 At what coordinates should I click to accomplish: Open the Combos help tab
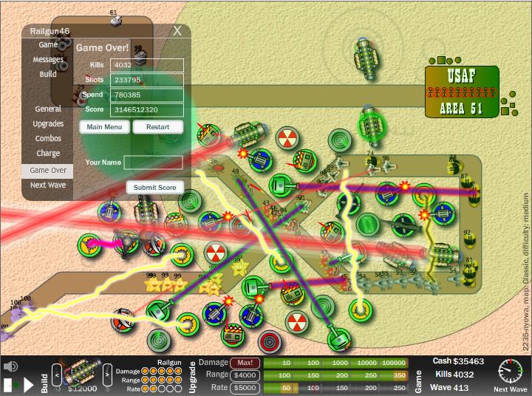[48, 139]
